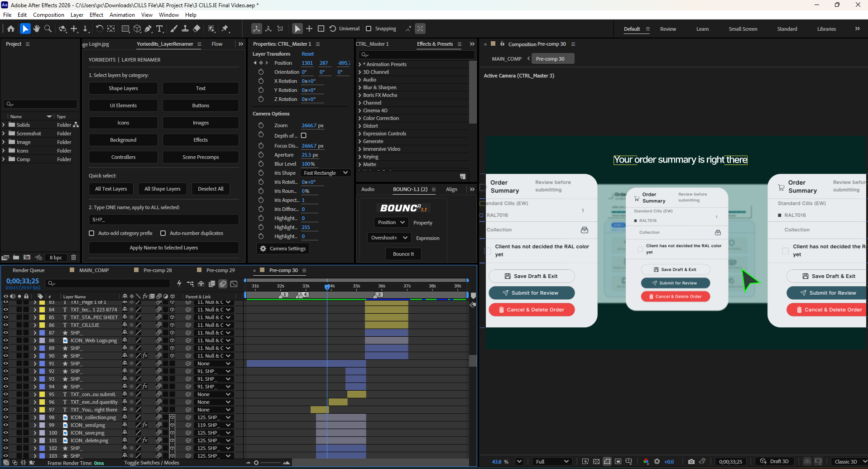
Task: Activate the Puppet Pin tool
Action: [x=225, y=29]
